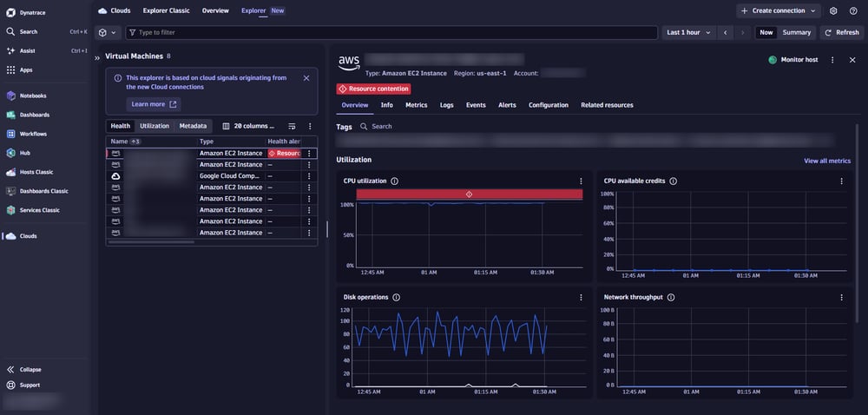Viewport: 868px width, 415px height.
Task: Open CPU available credits chart menu
Action: 841,181
